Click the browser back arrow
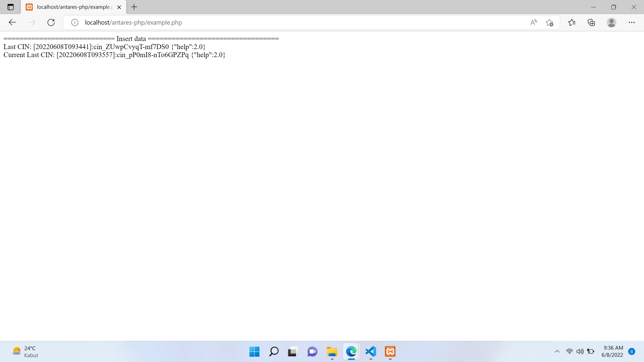This screenshot has height=362, width=644. coord(12,22)
